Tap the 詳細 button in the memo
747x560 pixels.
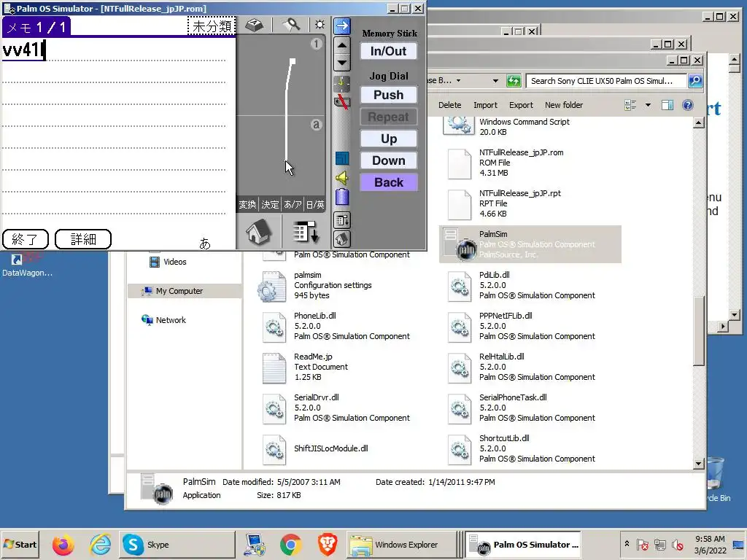click(83, 239)
